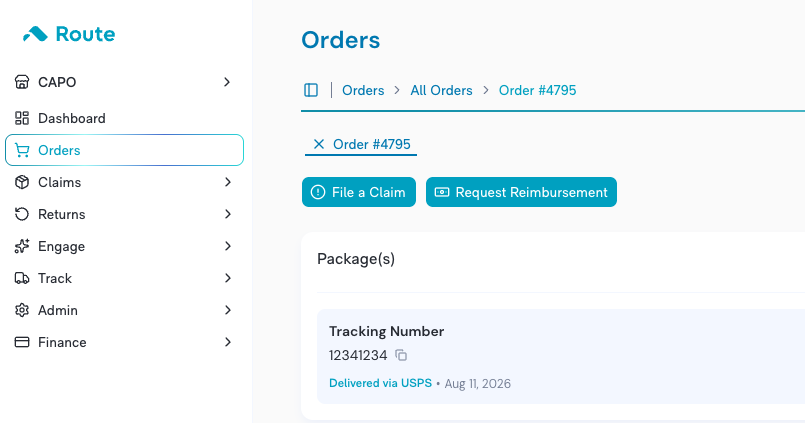Expand the Finance submenu chevron
805x423 pixels.
pos(228,342)
